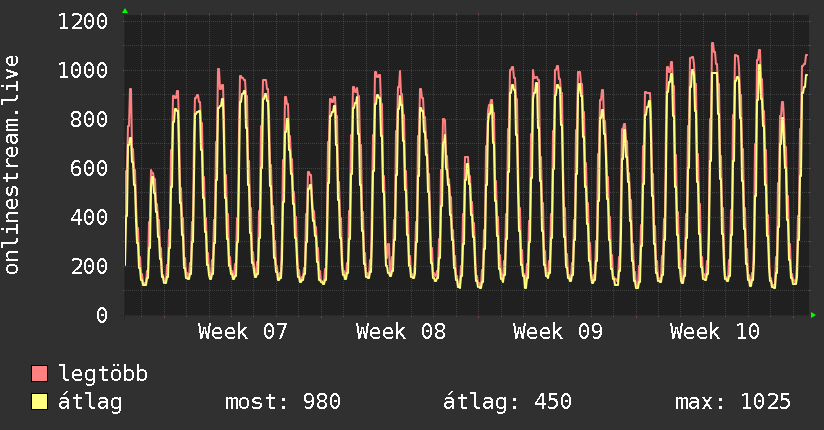Click the 1200 y-axis label

click(83, 22)
